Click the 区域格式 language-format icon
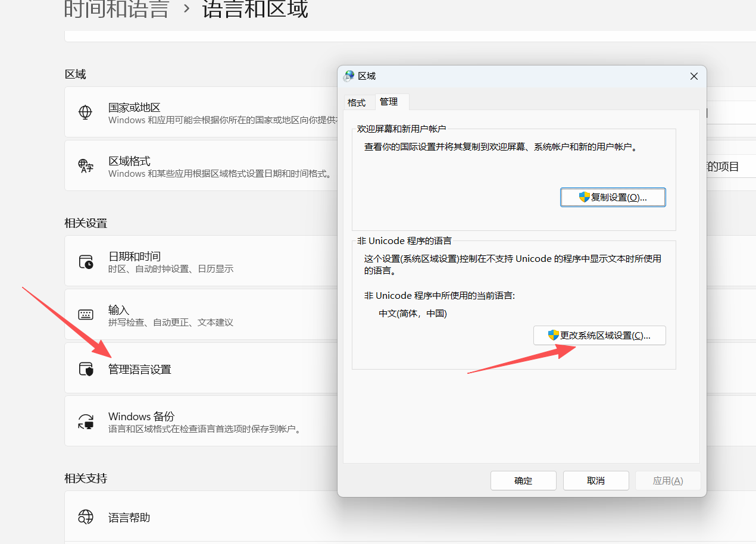Screen dimensions: 756x544 [x=86, y=165]
